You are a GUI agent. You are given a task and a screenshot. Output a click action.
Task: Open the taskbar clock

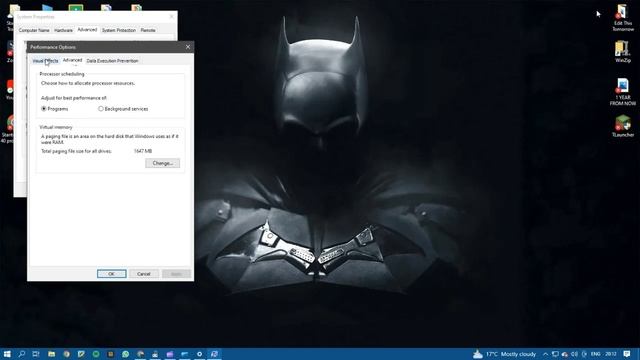pos(611,354)
